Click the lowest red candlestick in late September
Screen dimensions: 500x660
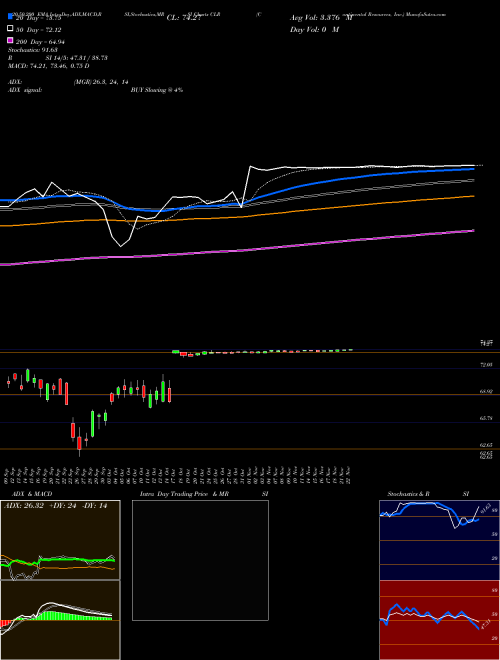[79, 444]
